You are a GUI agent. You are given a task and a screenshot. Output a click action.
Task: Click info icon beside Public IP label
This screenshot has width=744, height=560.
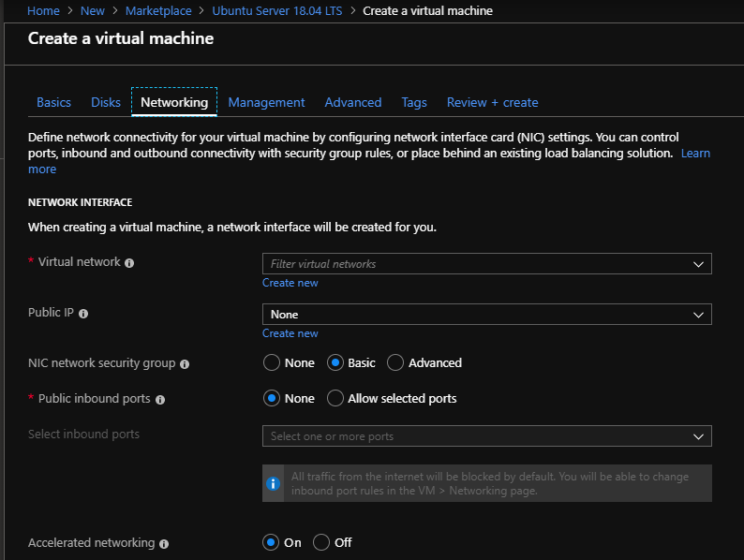(83, 314)
